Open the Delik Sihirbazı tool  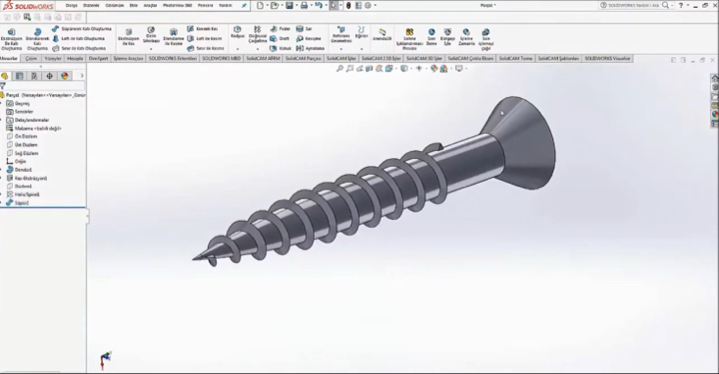(x=151, y=35)
